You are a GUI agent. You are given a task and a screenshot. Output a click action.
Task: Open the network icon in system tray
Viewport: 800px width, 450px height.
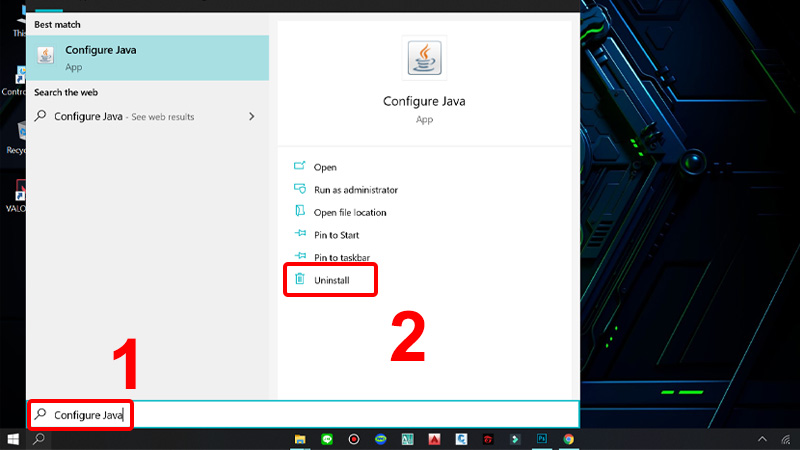coord(786,439)
